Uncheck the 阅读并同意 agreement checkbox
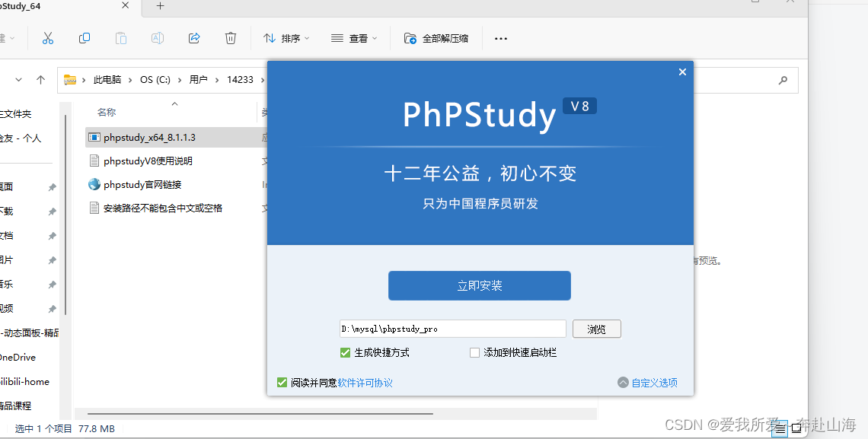Screen dimensions: 868x439 [282, 383]
